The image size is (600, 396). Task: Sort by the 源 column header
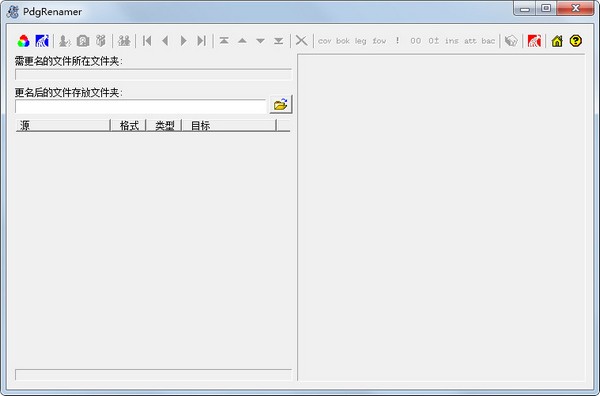click(63, 125)
